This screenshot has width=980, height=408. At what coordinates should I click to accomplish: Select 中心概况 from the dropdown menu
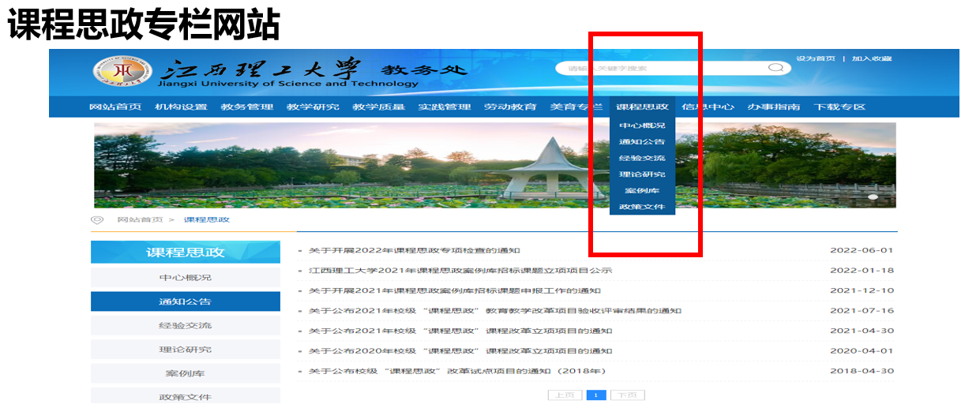click(x=641, y=125)
